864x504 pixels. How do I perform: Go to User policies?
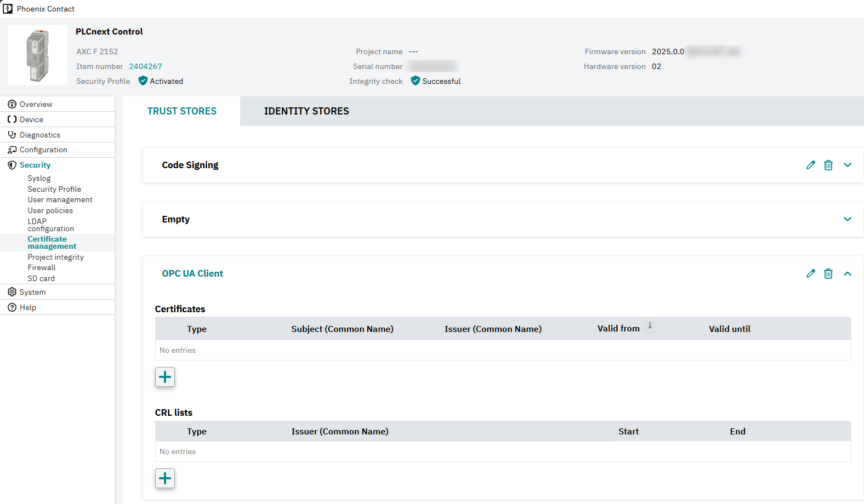[50, 210]
